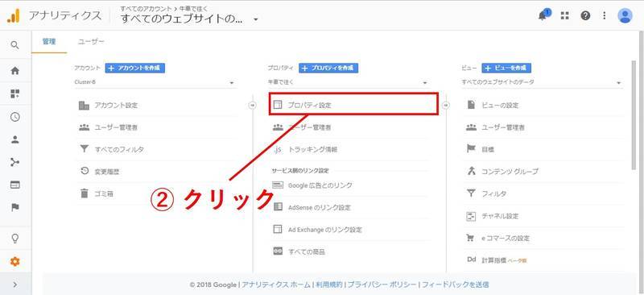Switch to the ユーザー tab
Screen dimensions: 644x295
[91, 42]
